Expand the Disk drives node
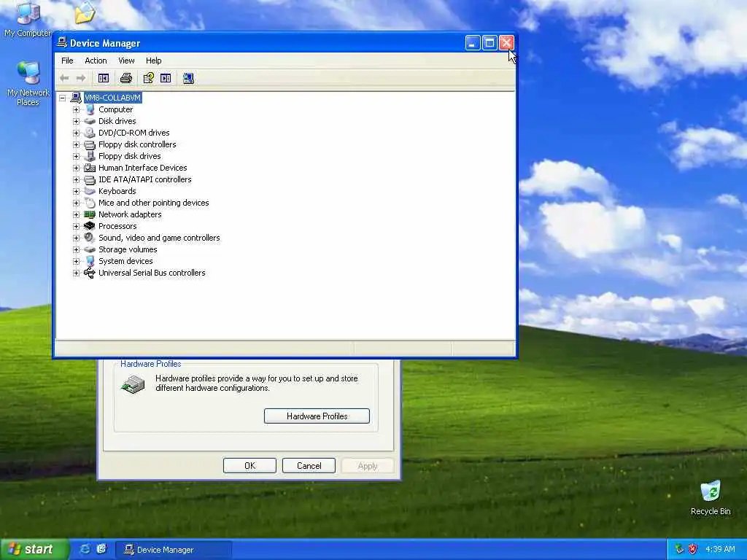Screen dimensions: 747x560 click(x=76, y=122)
